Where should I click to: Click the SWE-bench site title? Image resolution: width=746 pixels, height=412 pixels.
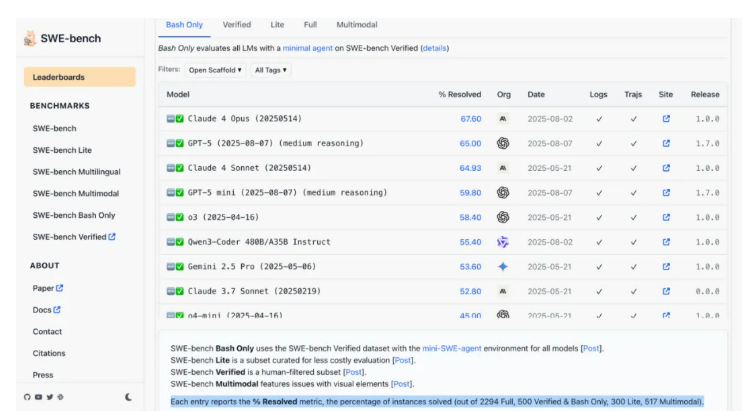click(70, 39)
